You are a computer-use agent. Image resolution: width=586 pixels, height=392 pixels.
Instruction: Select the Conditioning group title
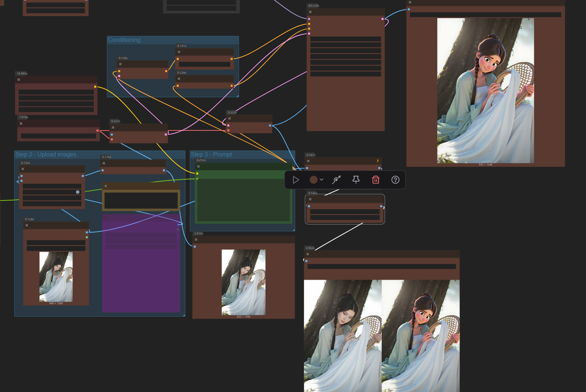click(x=124, y=40)
